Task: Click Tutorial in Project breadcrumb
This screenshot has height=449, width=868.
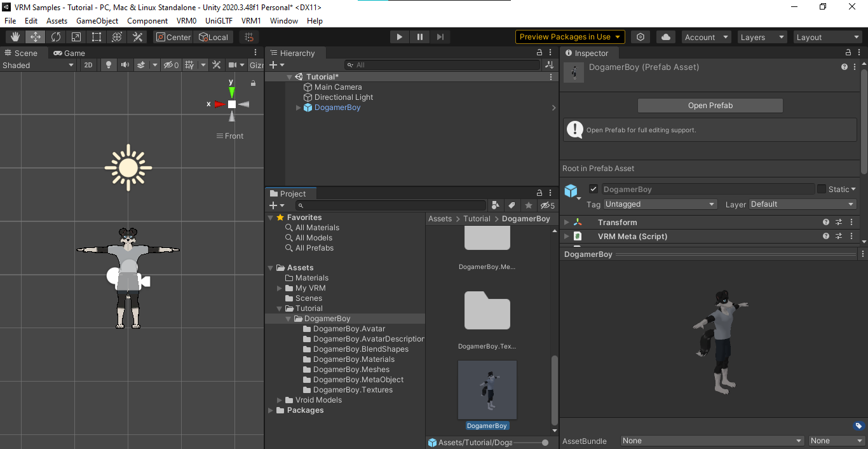Action: tap(477, 219)
